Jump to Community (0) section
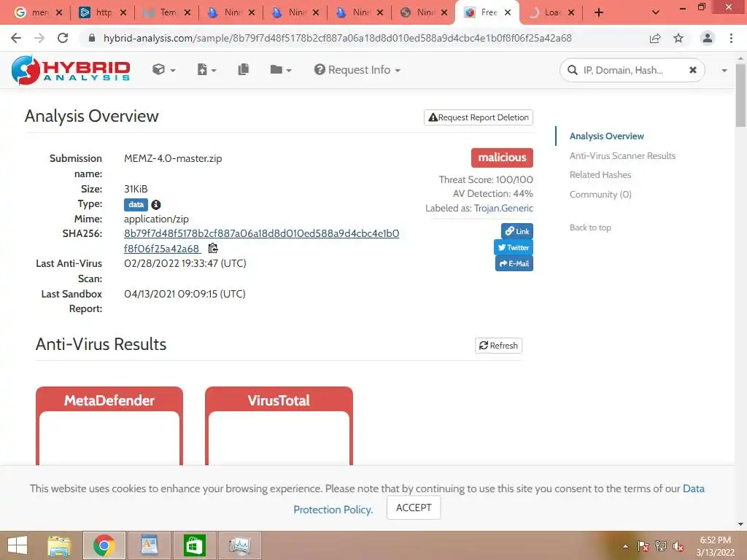The height and width of the screenshot is (560, 747). (600, 194)
